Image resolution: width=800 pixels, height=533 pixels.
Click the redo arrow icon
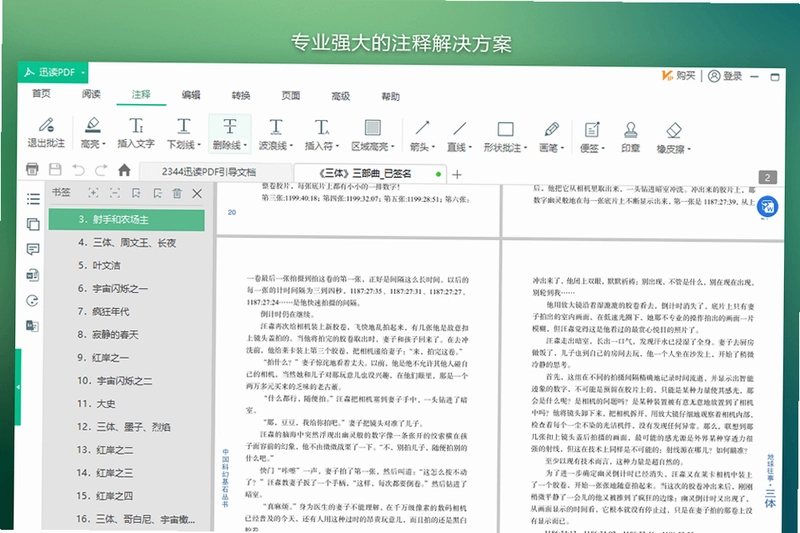coord(101,170)
